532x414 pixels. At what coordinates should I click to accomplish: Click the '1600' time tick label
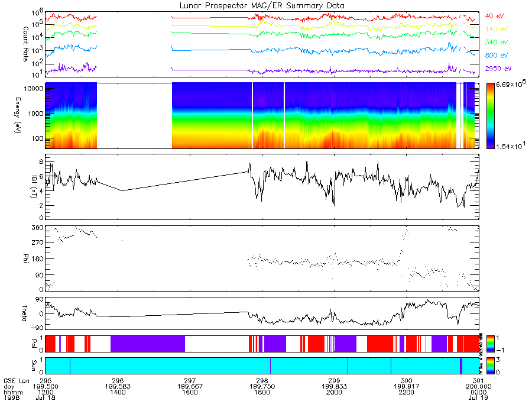point(190,392)
